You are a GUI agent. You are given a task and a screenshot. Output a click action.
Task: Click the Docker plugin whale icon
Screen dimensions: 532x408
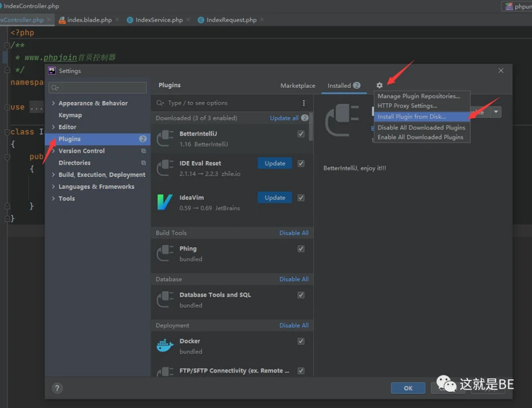(x=165, y=345)
